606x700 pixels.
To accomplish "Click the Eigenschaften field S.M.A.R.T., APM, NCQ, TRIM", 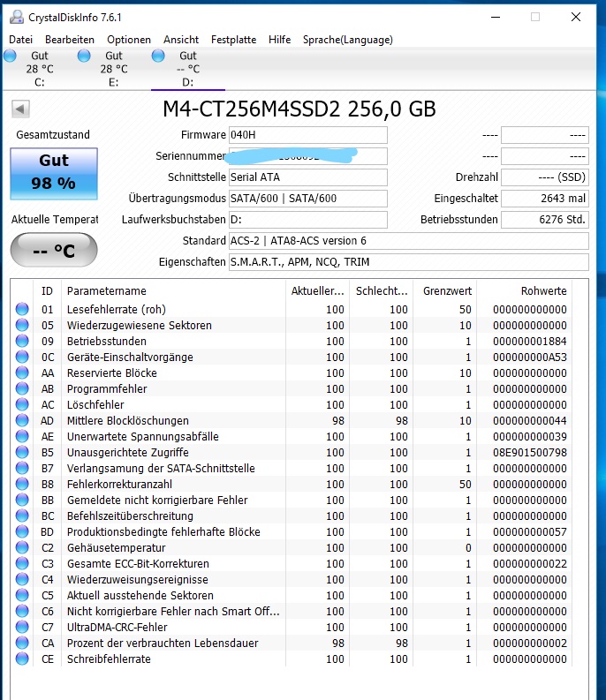I will tap(408, 262).
